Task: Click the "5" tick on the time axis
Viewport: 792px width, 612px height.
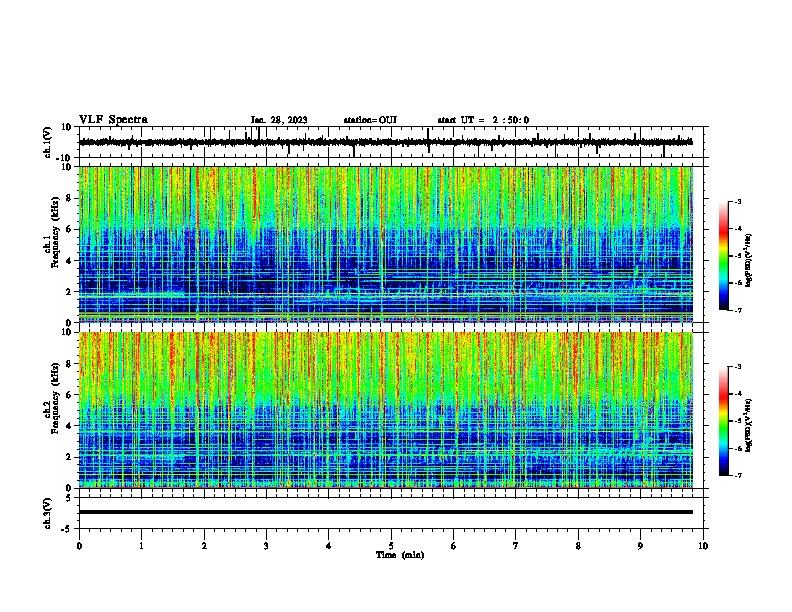Action: pyautogui.click(x=391, y=546)
